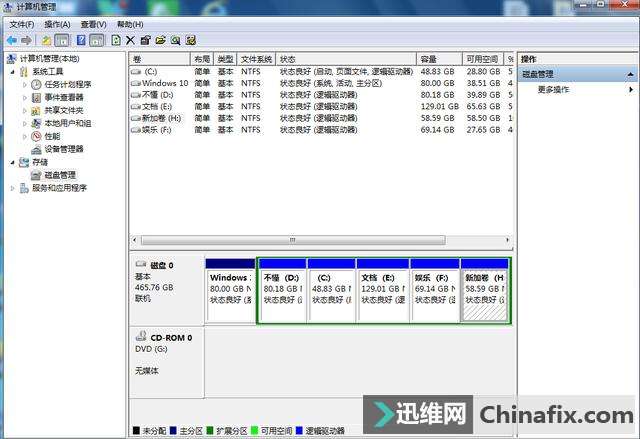Viewport: 640px width, 439px height.
Task: Collapse the 系统工具 tree node
Action: pos(13,72)
